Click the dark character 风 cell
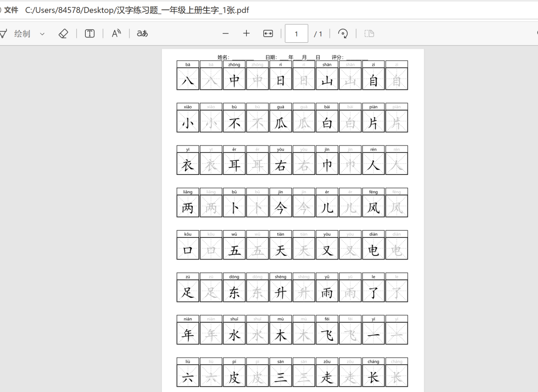 [373, 206]
